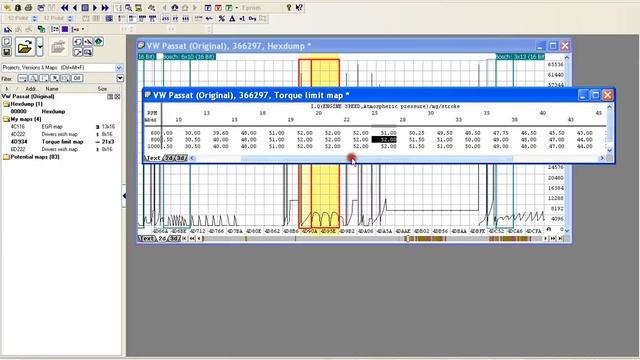The width and height of the screenshot is (640, 360).
Task: Click the solid purple square toolbar icon
Action: coord(65,29)
